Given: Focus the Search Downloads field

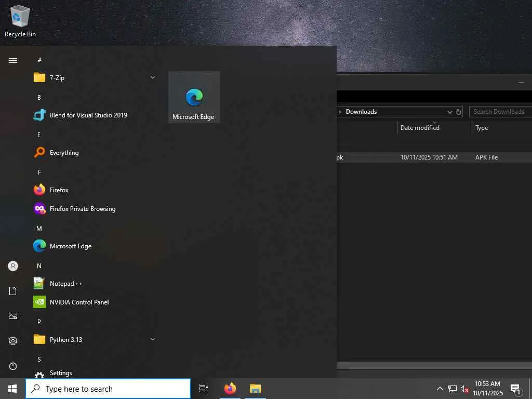Looking at the screenshot, I should (x=500, y=112).
